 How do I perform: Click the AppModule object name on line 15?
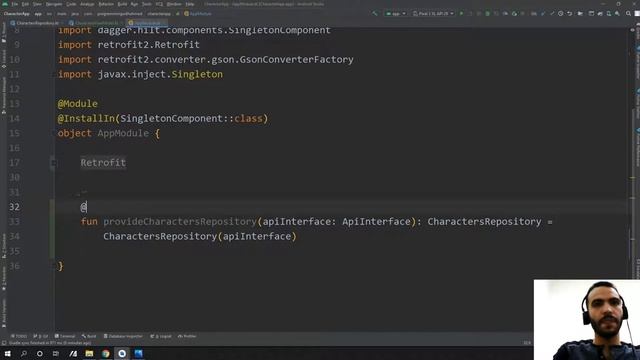click(123, 133)
